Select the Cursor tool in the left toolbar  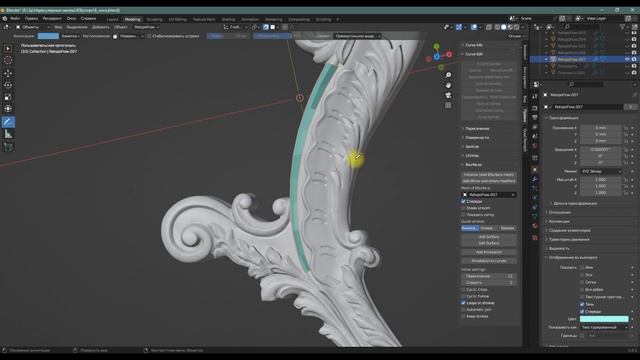pyautogui.click(x=8, y=60)
